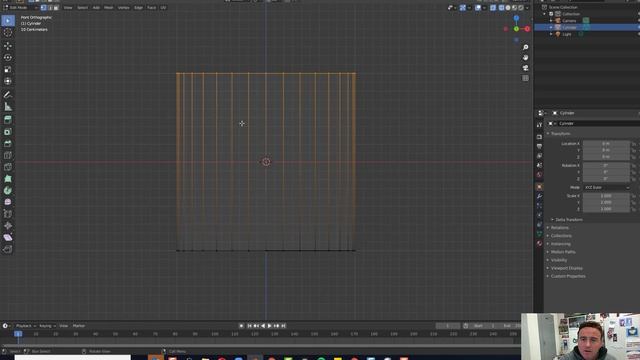Screen dimensions: 640x360
Task: Choose the Measure tool
Action: [x=8, y=107]
